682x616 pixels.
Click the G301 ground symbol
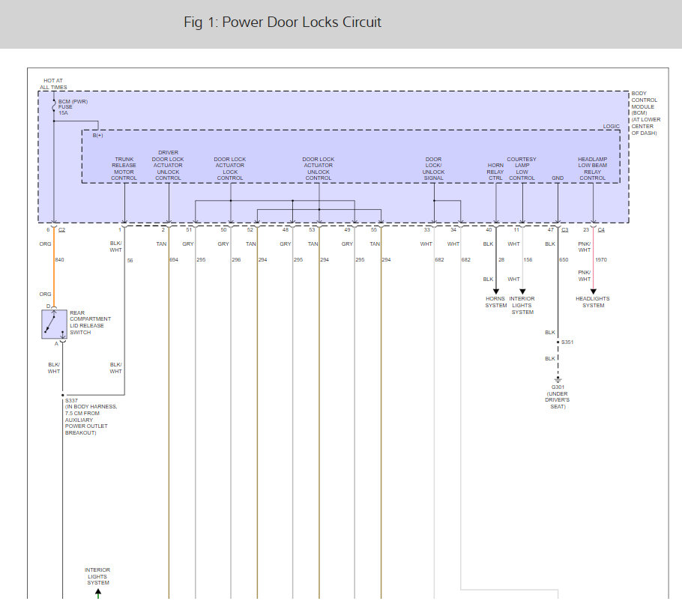(x=558, y=381)
